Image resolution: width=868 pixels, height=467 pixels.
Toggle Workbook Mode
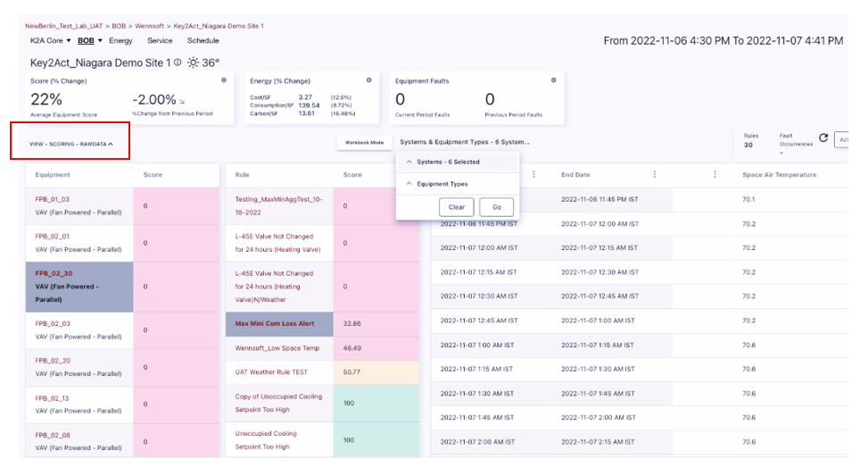click(364, 143)
